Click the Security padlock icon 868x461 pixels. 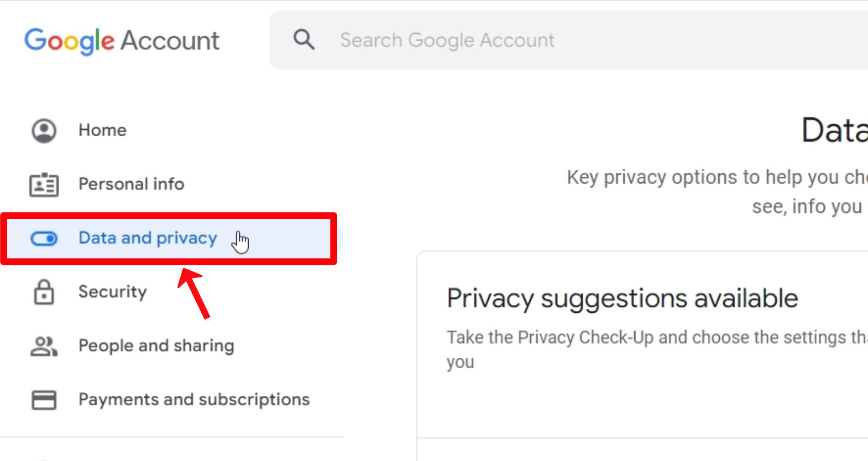tap(44, 292)
